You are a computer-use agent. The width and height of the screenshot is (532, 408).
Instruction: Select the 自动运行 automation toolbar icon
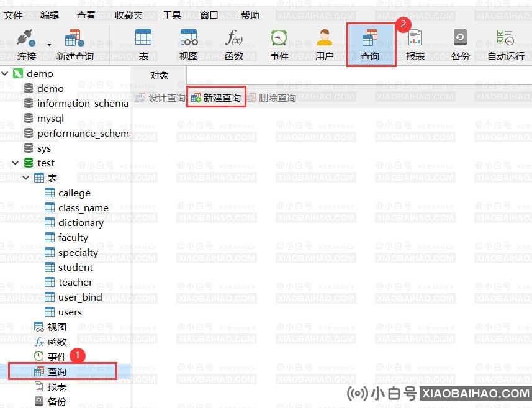505,45
